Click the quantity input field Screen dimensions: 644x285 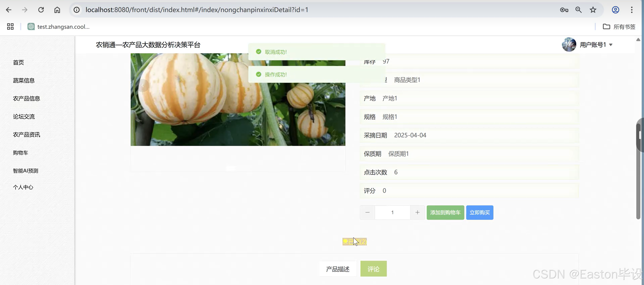click(392, 212)
